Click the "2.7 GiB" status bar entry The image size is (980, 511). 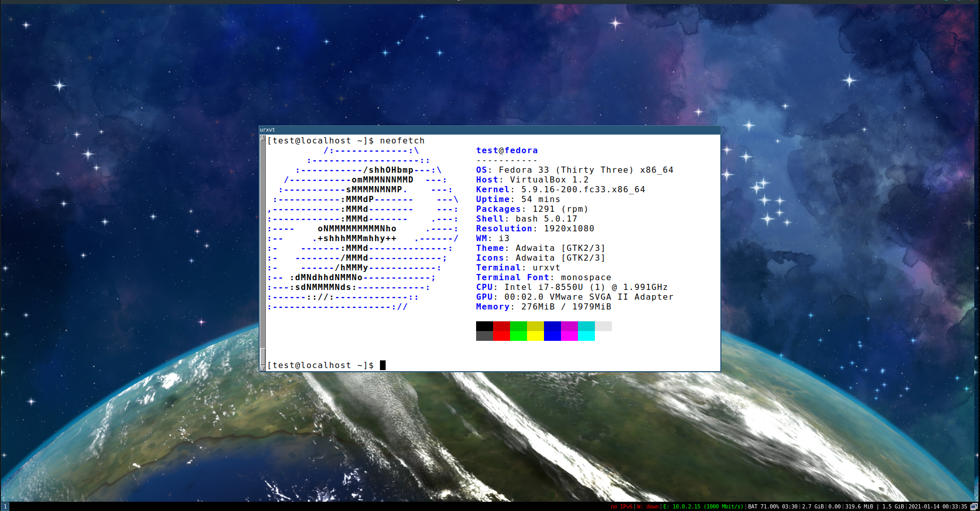[x=813, y=507]
